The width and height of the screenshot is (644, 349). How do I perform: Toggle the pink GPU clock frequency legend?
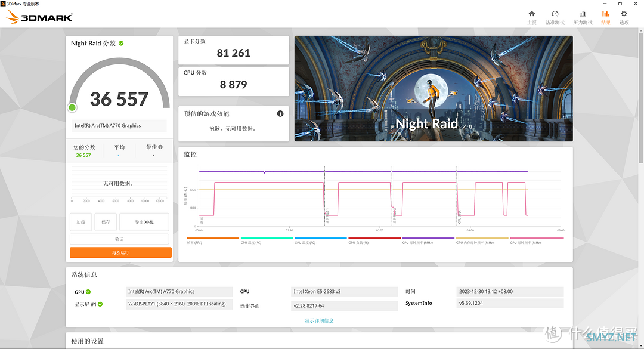(537, 238)
